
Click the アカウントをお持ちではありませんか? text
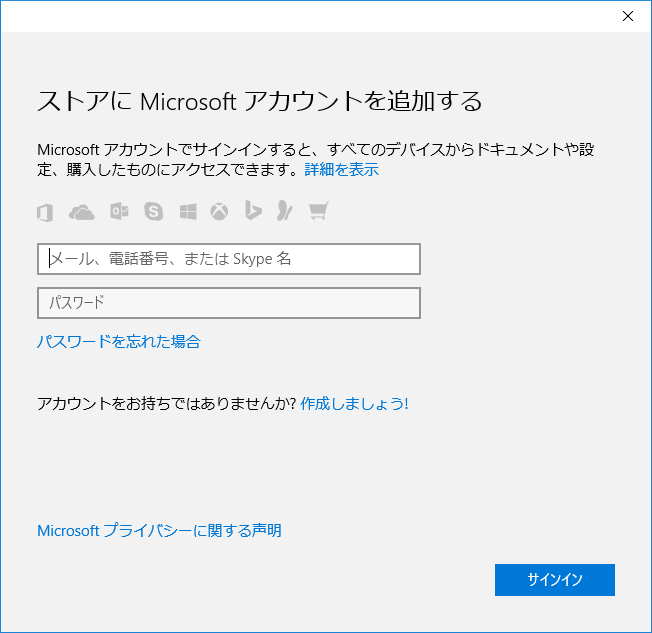click(x=166, y=404)
